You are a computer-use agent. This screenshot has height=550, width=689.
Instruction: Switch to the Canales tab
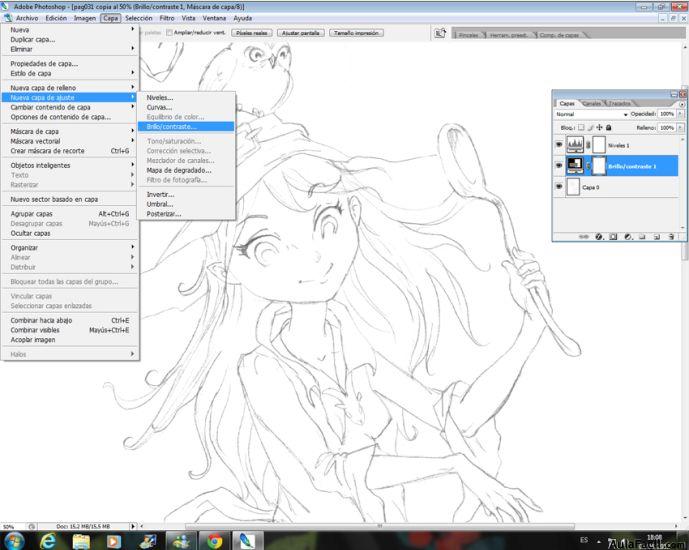(591, 104)
